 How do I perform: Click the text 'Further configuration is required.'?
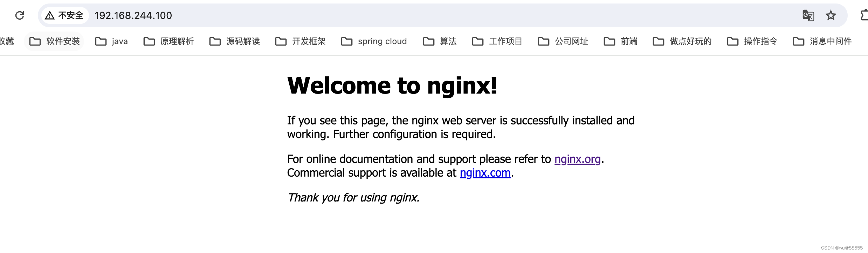(414, 135)
